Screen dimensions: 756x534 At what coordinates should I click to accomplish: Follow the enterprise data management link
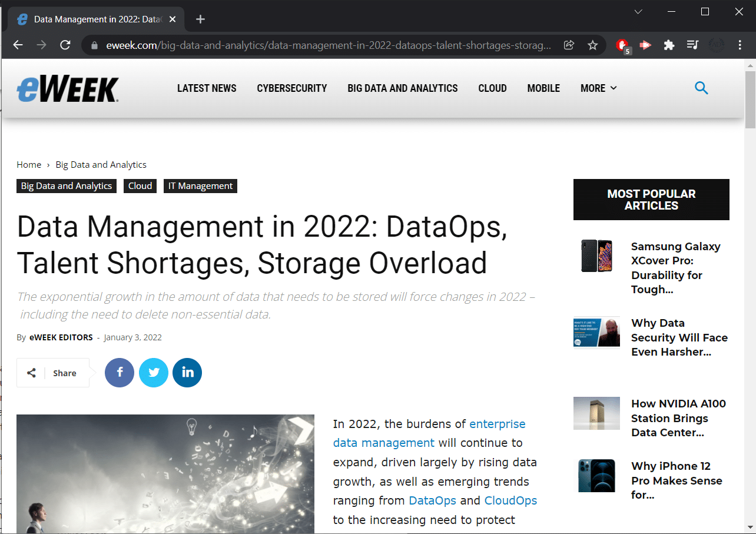429,433
